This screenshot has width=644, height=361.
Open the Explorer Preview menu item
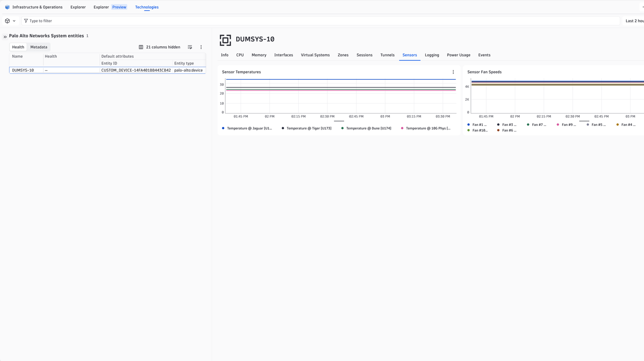pos(110,7)
